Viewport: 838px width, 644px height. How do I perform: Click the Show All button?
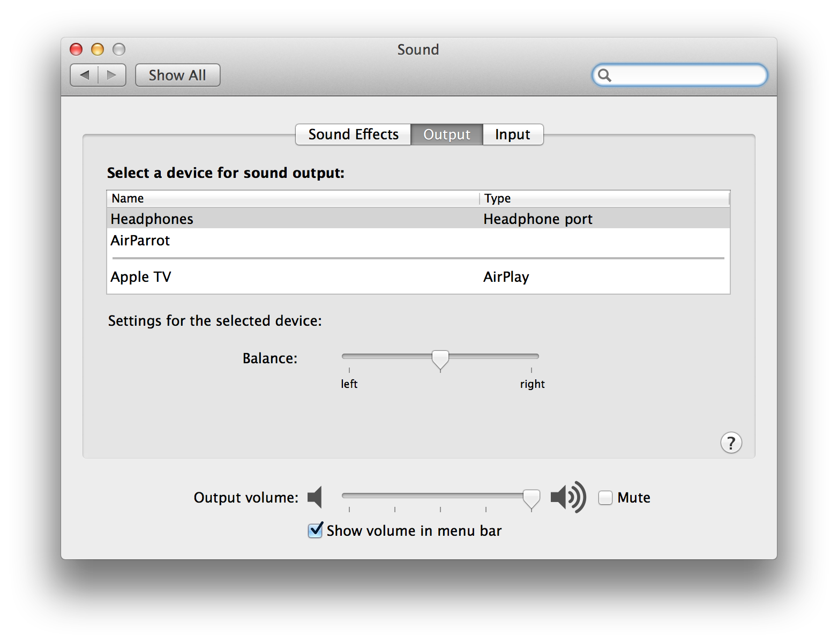point(177,75)
